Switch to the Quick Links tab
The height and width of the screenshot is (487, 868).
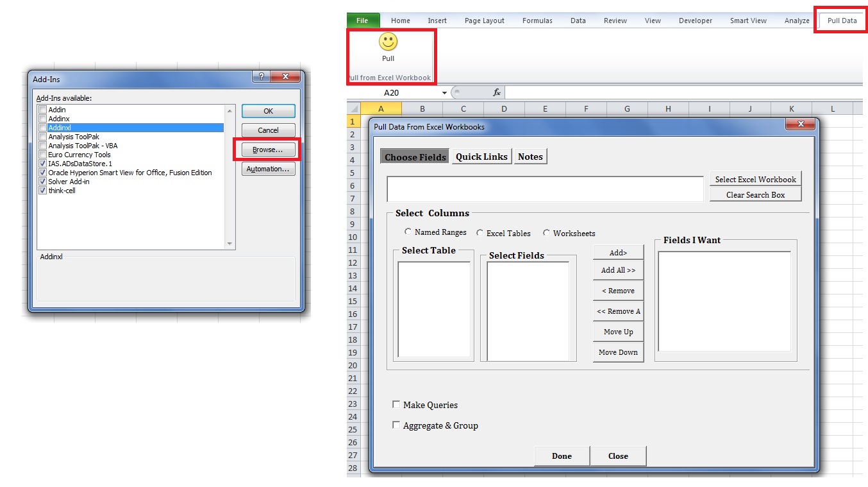point(481,157)
